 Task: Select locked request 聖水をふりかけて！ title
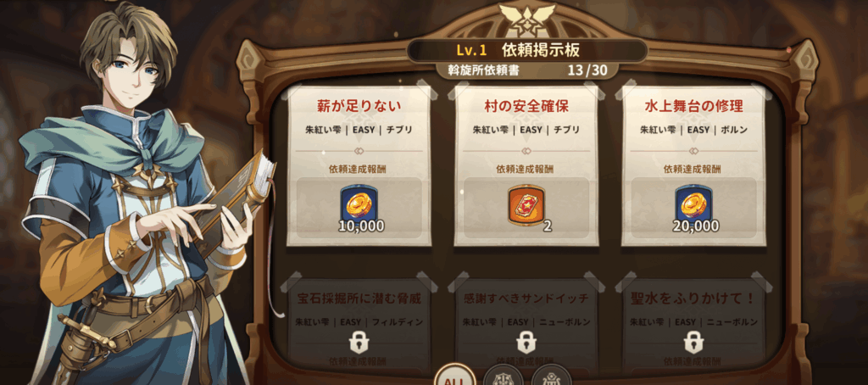(x=693, y=299)
